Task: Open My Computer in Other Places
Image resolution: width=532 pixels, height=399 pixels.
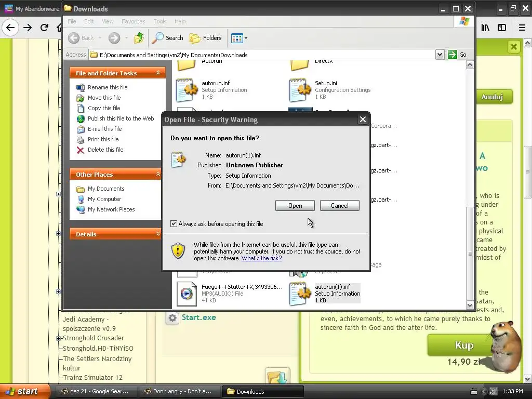Action: point(104,199)
